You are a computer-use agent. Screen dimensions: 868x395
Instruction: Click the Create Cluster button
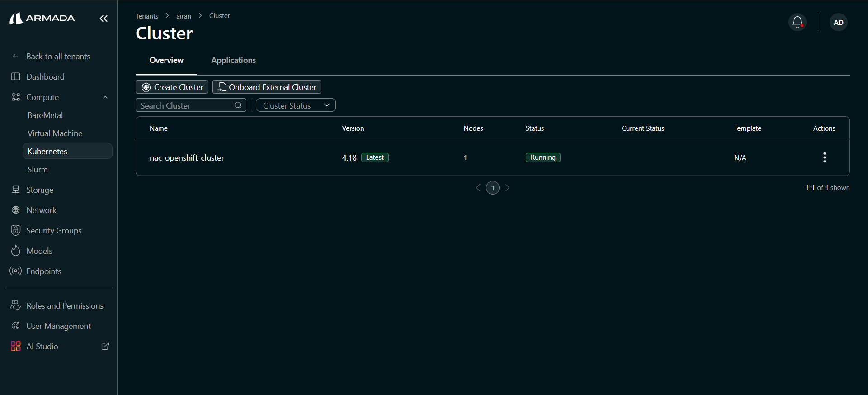coord(172,87)
